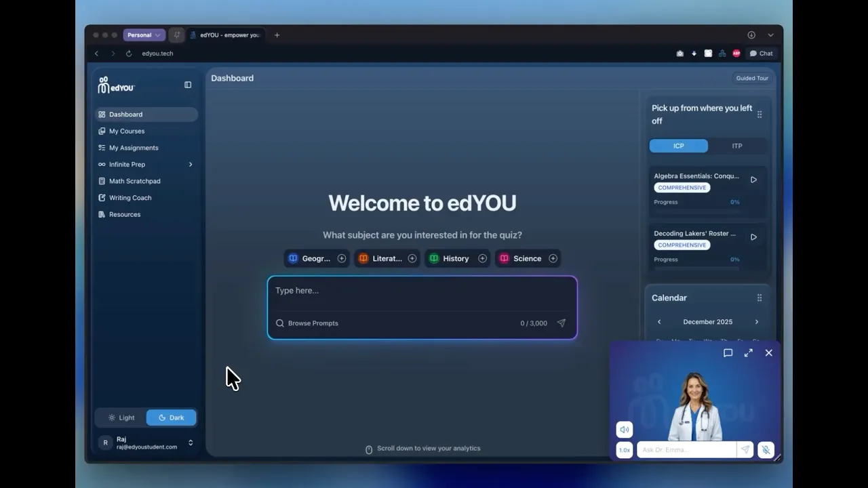This screenshot has width=868, height=488.
Task: Reload the edyou.tech page
Action: click(x=129, y=54)
